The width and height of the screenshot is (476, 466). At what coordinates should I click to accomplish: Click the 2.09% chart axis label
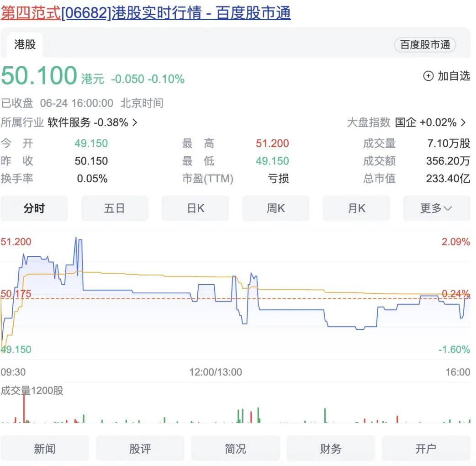click(455, 242)
